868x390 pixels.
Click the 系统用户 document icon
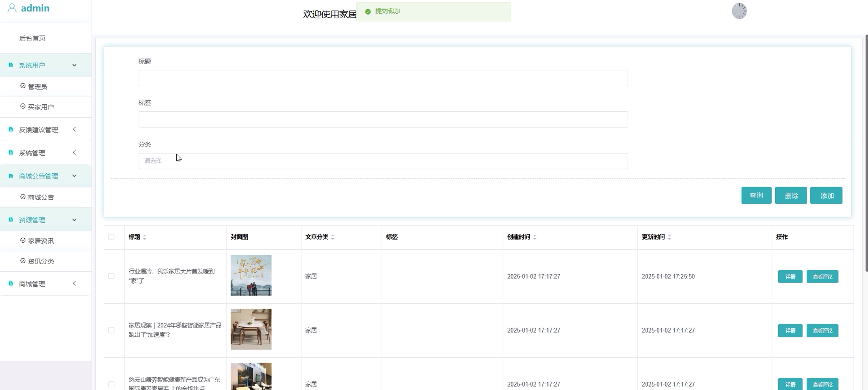pyautogui.click(x=11, y=65)
